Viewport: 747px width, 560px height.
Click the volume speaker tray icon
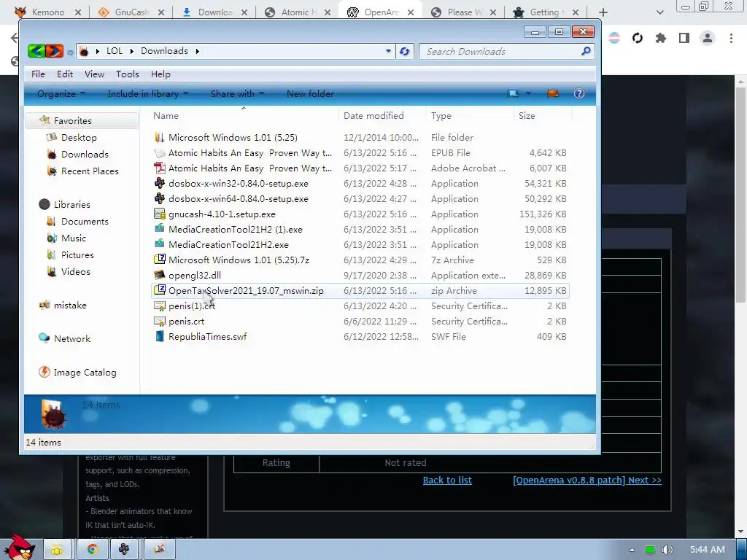point(667,550)
